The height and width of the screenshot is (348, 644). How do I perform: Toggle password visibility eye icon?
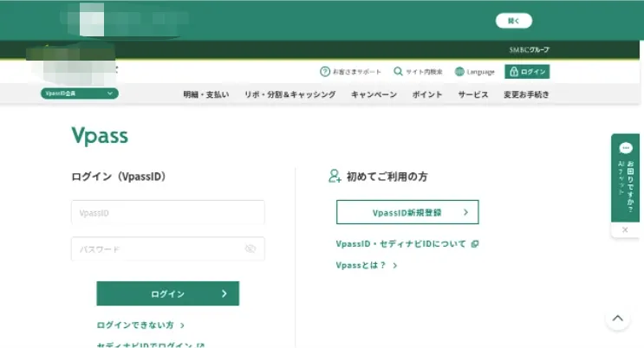point(250,249)
